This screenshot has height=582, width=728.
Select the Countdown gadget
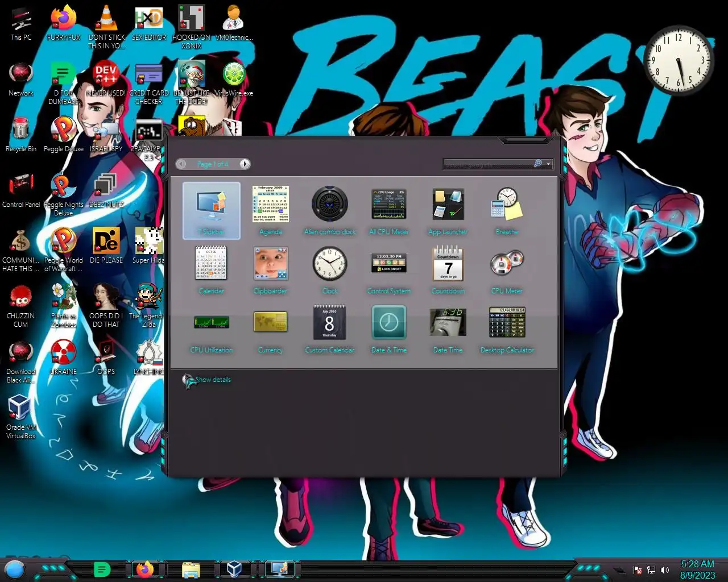(448, 270)
